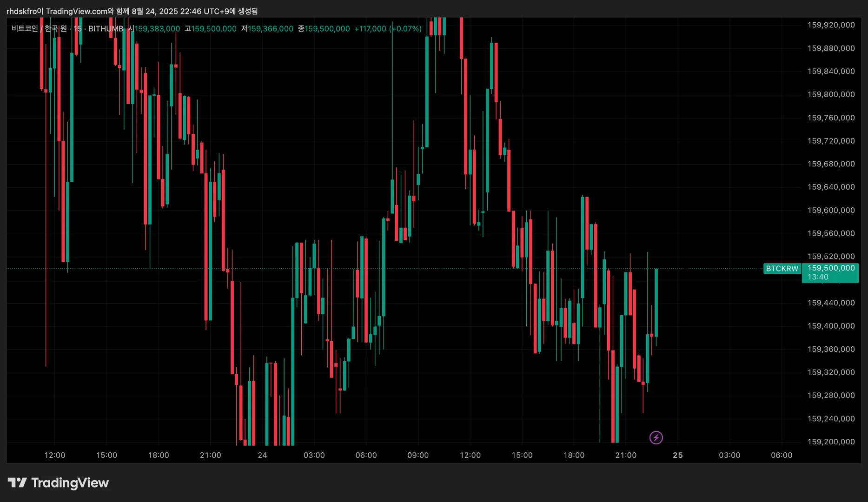The image size is (868, 502).
Task: Click the 159,440,000 price axis label
Action: [831, 303]
